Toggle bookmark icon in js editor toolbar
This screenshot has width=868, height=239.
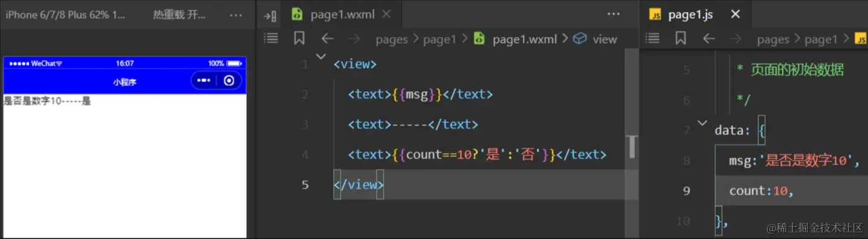point(681,39)
